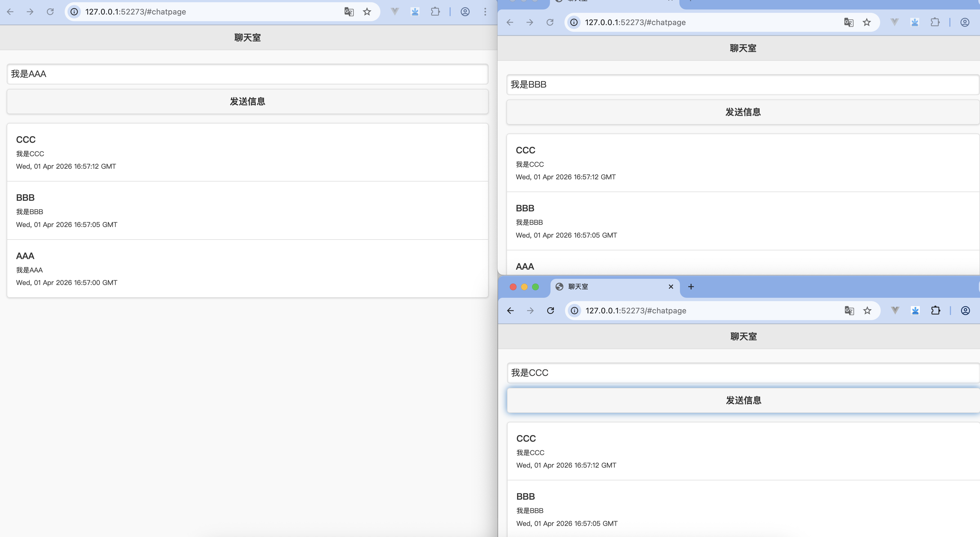Click 发送信息 button under 我是BBB input
Image resolution: width=980 pixels, height=537 pixels.
click(x=743, y=112)
